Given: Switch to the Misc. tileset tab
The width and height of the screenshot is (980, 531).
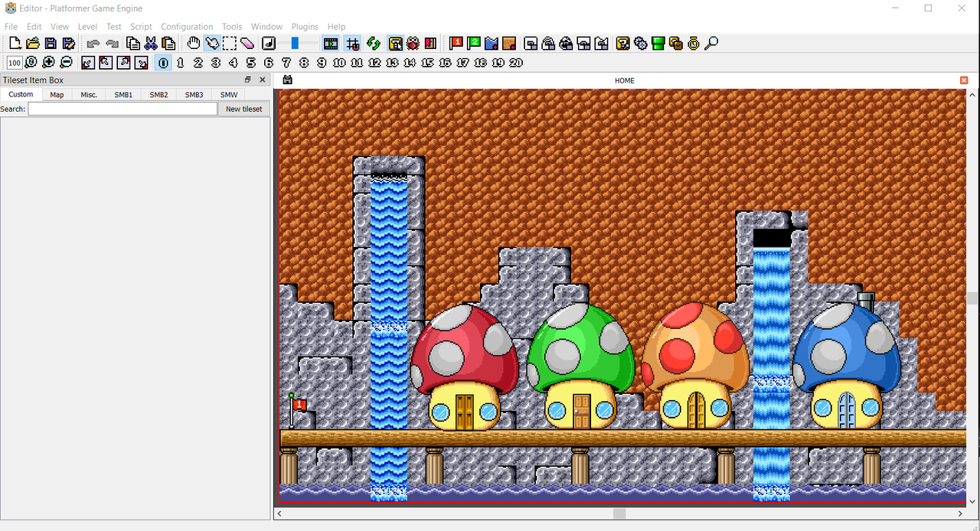Looking at the screenshot, I should tap(89, 95).
